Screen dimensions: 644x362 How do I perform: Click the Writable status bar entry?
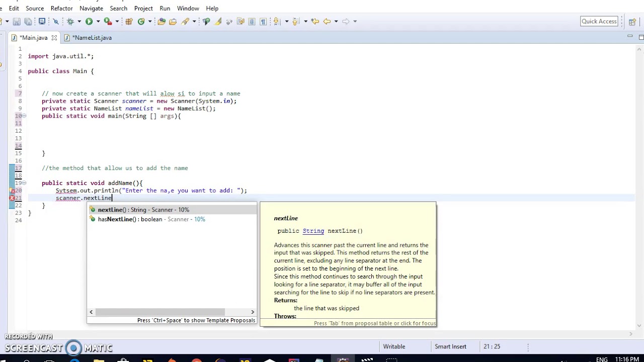(394, 346)
